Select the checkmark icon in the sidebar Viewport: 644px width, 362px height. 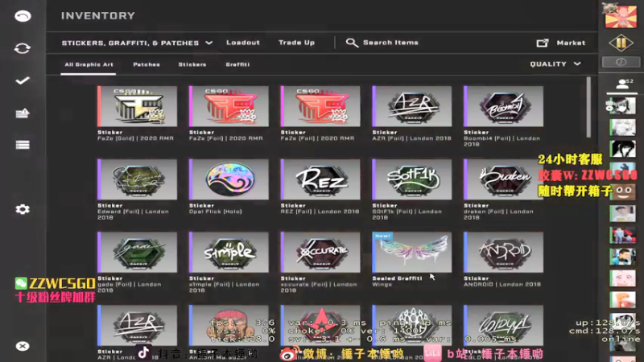(x=23, y=80)
